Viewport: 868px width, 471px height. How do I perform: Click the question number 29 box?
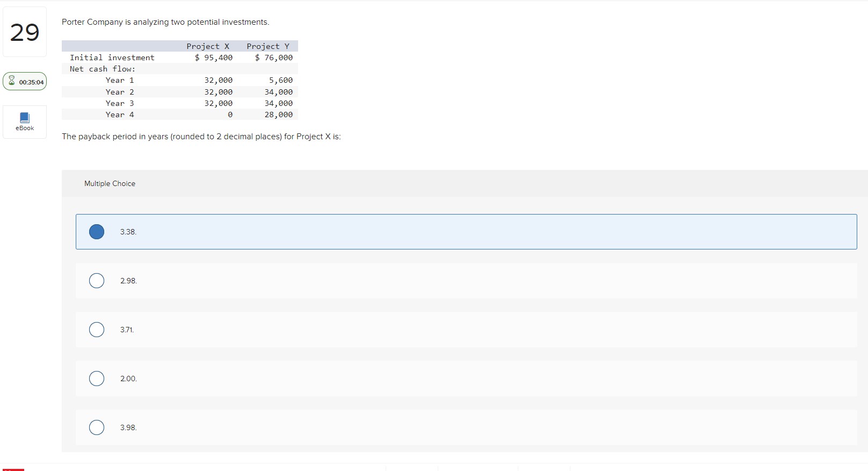pyautogui.click(x=25, y=32)
